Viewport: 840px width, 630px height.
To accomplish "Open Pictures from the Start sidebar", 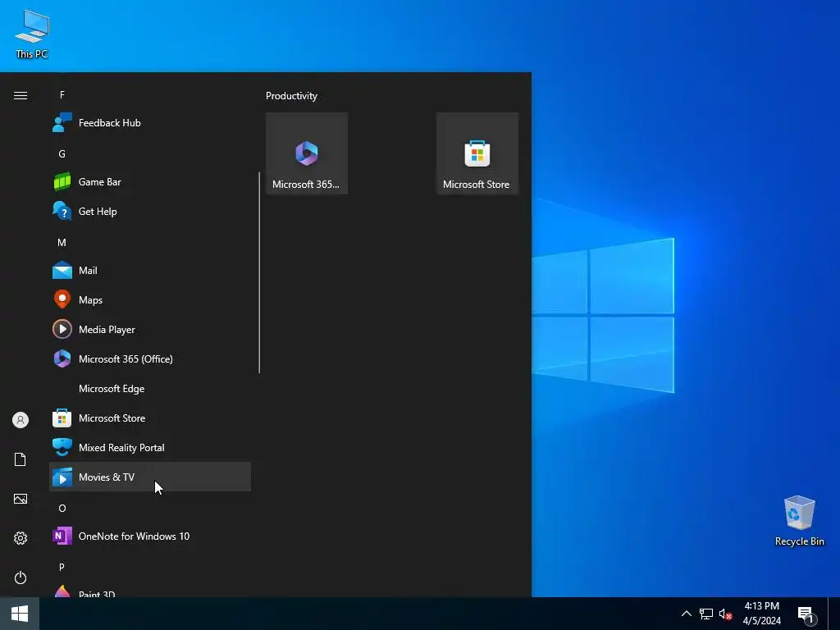I will point(21,499).
